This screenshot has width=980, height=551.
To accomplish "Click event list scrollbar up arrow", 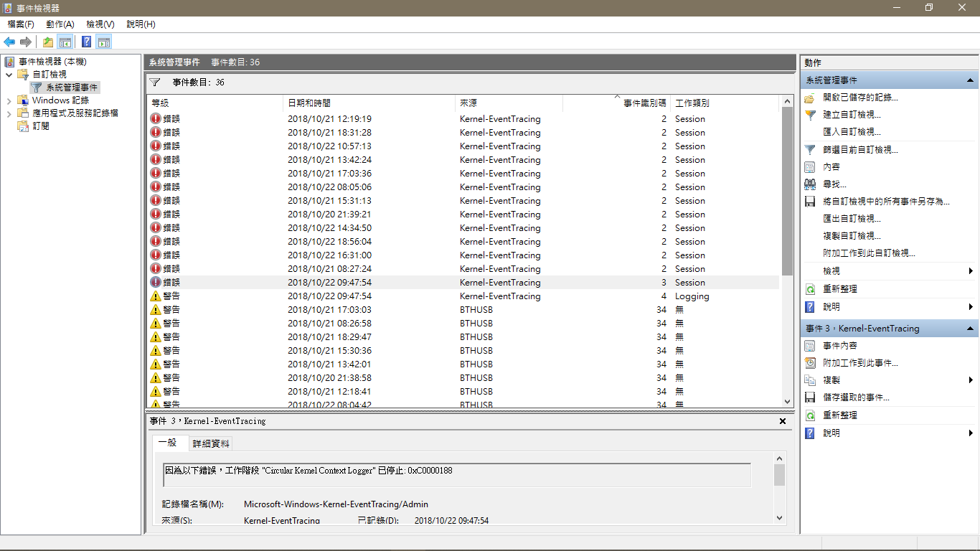I will tap(787, 102).
